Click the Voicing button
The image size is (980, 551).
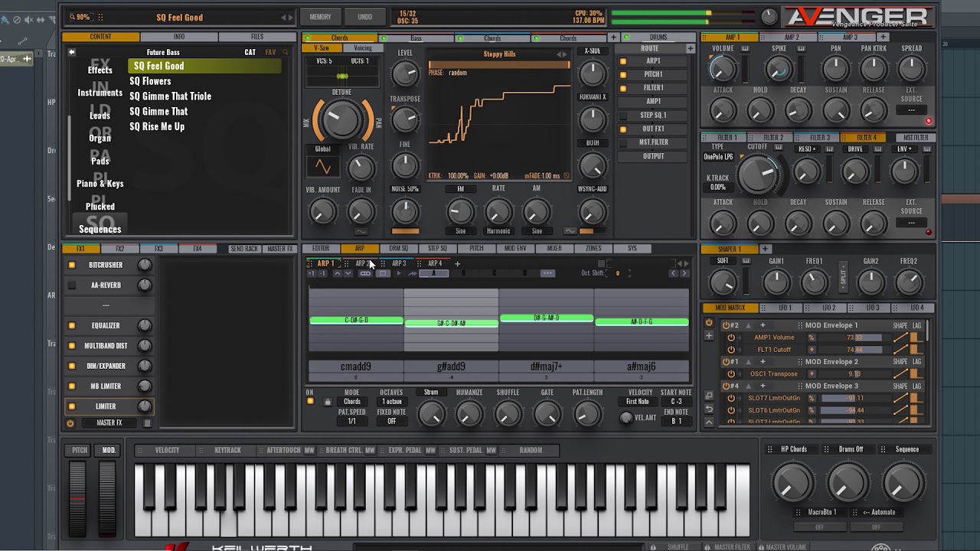(x=363, y=48)
